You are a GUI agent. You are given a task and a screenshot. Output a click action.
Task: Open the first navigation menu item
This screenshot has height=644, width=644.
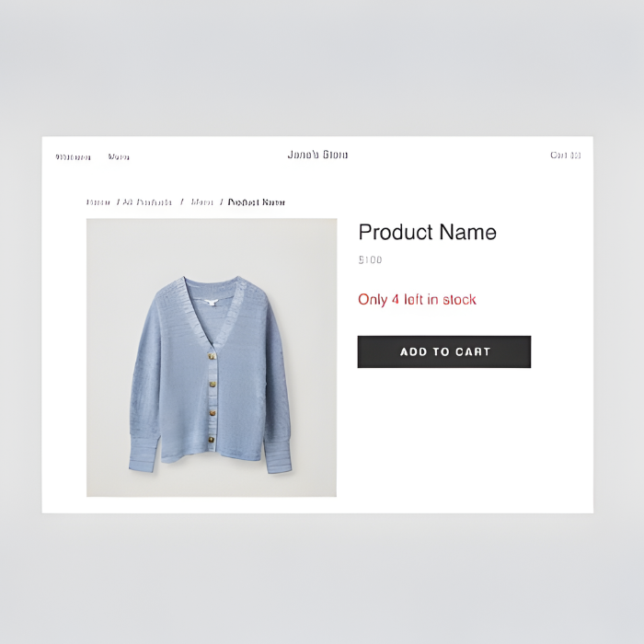coord(73,157)
